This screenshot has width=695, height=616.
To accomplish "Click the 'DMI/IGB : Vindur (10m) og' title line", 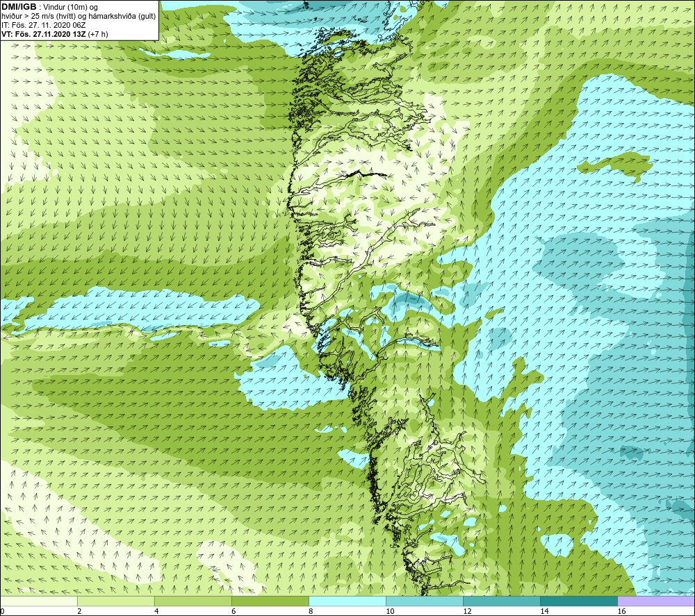I will click(x=49, y=7).
